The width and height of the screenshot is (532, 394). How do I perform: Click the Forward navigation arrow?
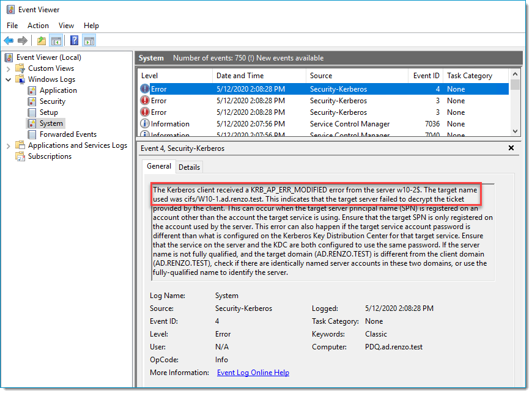click(x=23, y=40)
